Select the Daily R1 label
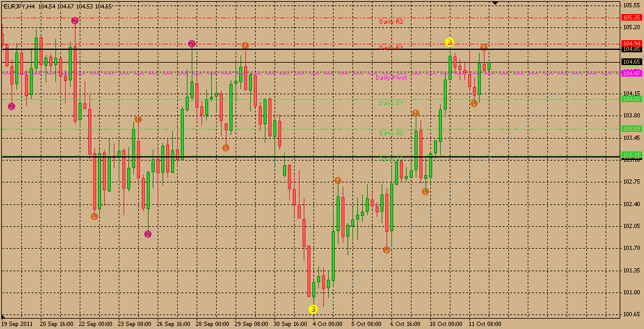Viewport: 644px width, 329px height. [391, 47]
